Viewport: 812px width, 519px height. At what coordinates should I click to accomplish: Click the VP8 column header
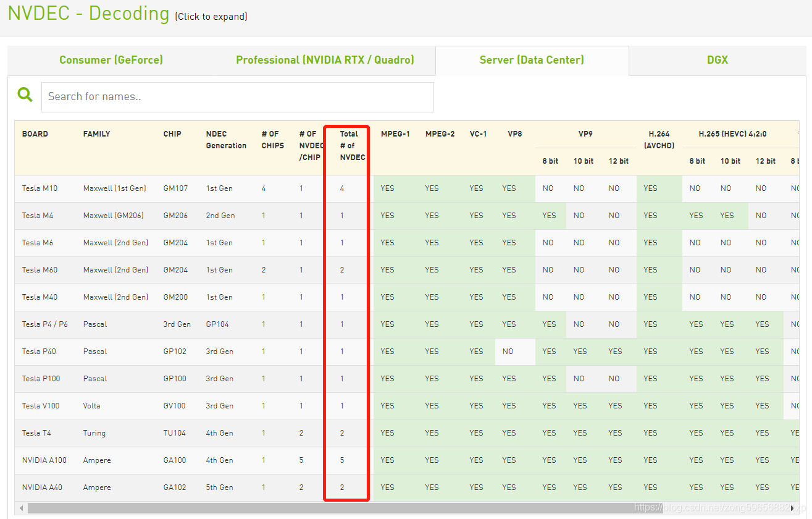point(515,134)
